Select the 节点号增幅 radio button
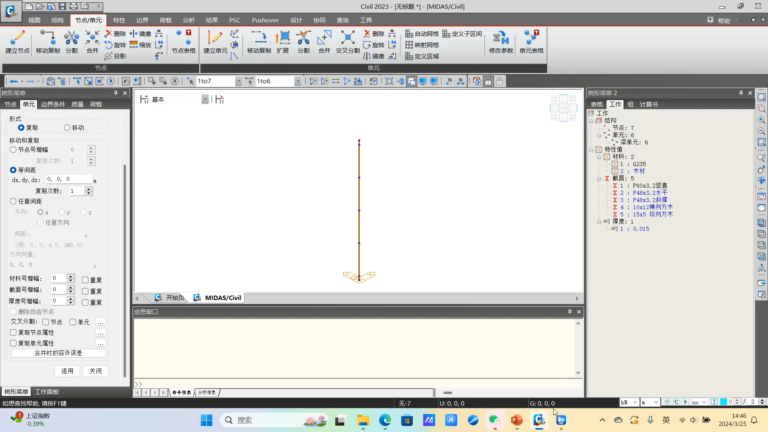Viewport: 768px width, 432px height. 13,149
